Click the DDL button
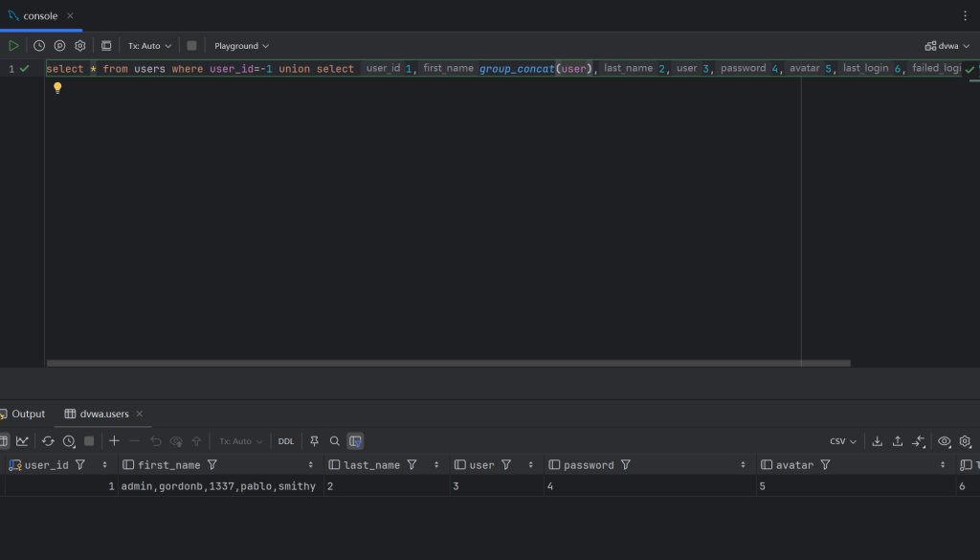980x560 pixels. pyautogui.click(x=285, y=441)
